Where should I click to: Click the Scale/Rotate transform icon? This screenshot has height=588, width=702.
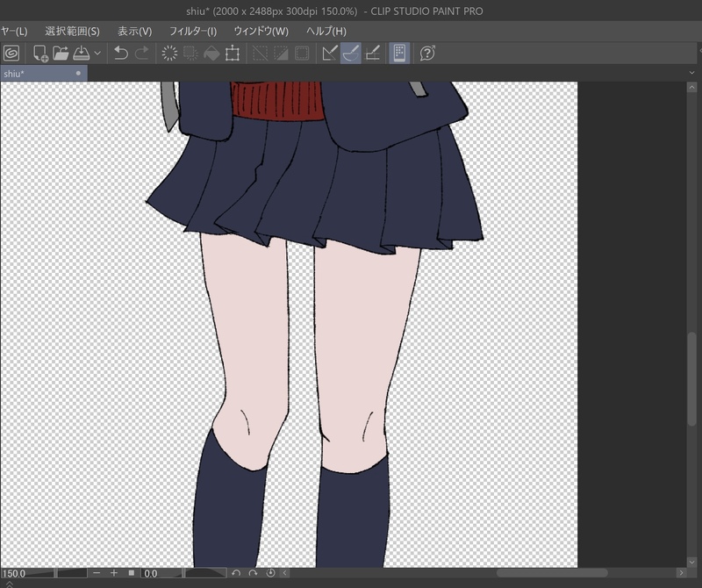pos(233,54)
